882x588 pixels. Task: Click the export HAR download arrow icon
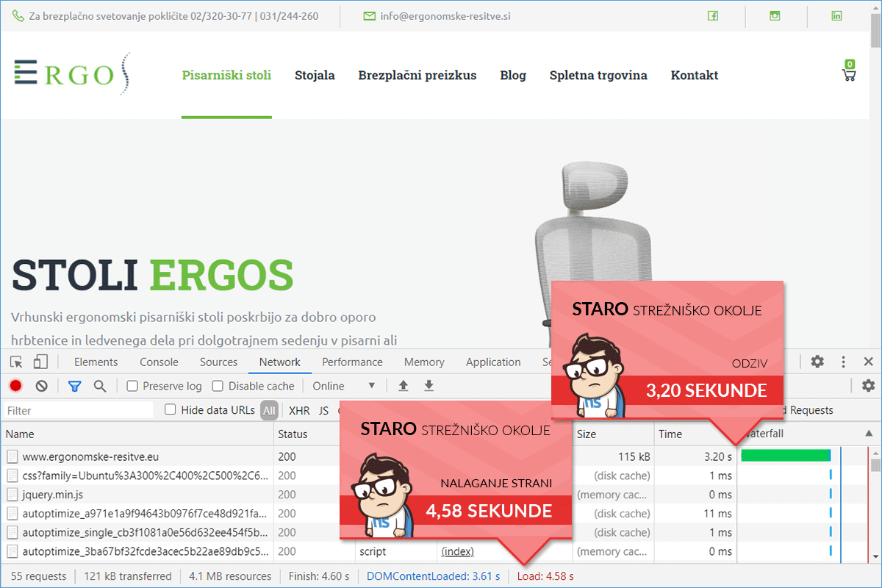coord(429,386)
